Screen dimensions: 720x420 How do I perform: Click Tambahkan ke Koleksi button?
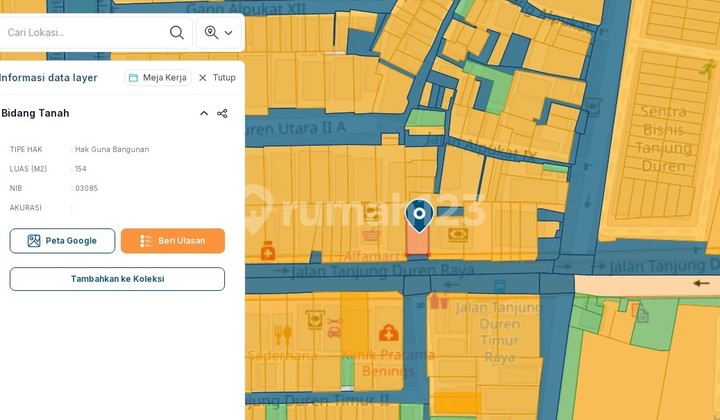(117, 279)
